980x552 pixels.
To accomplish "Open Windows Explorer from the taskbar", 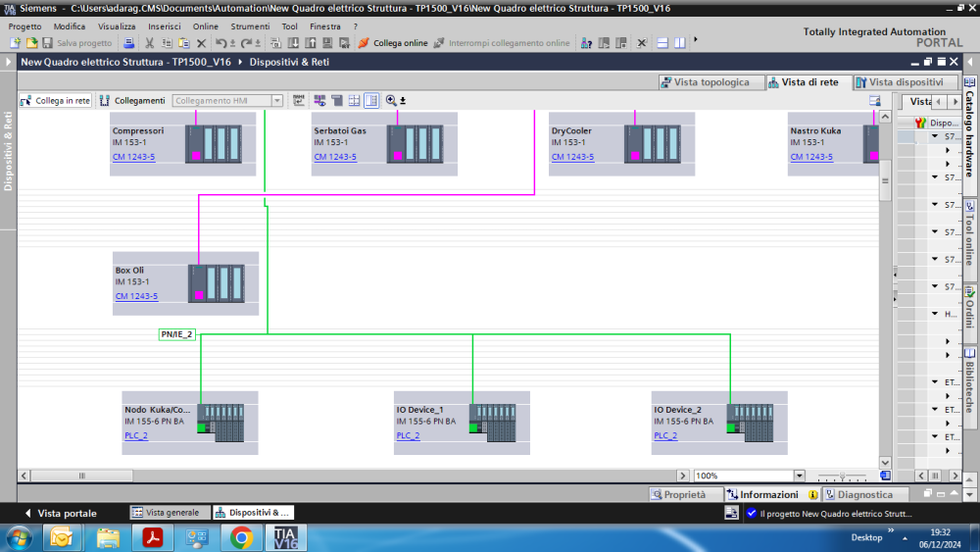I will point(108,537).
